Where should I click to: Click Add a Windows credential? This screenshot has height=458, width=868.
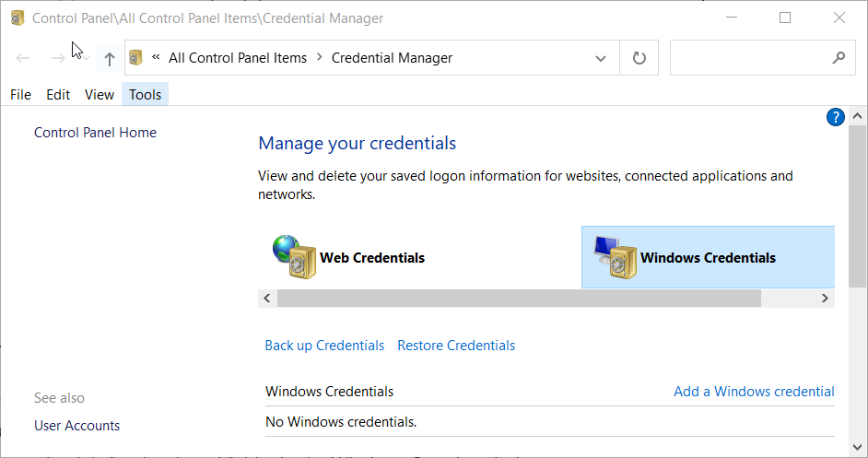754,392
